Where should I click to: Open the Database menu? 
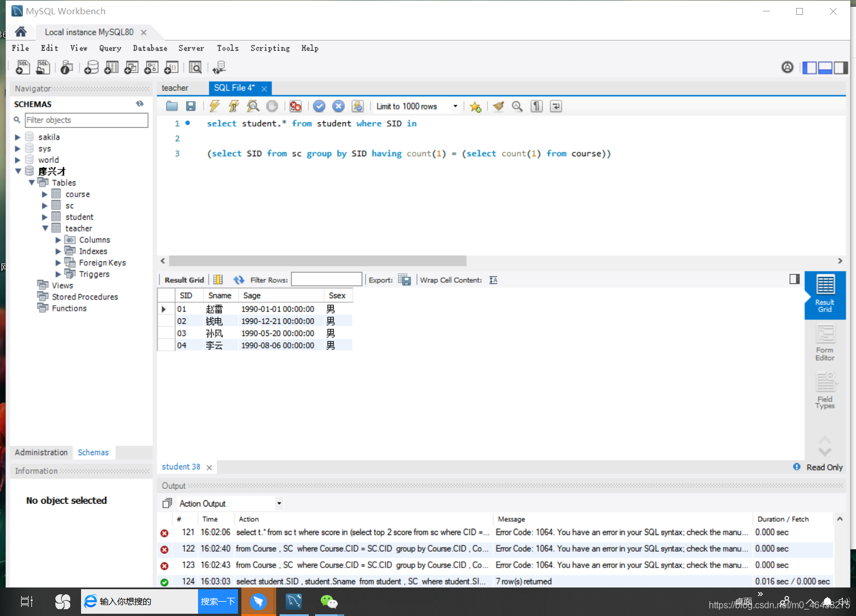click(150, 48)
